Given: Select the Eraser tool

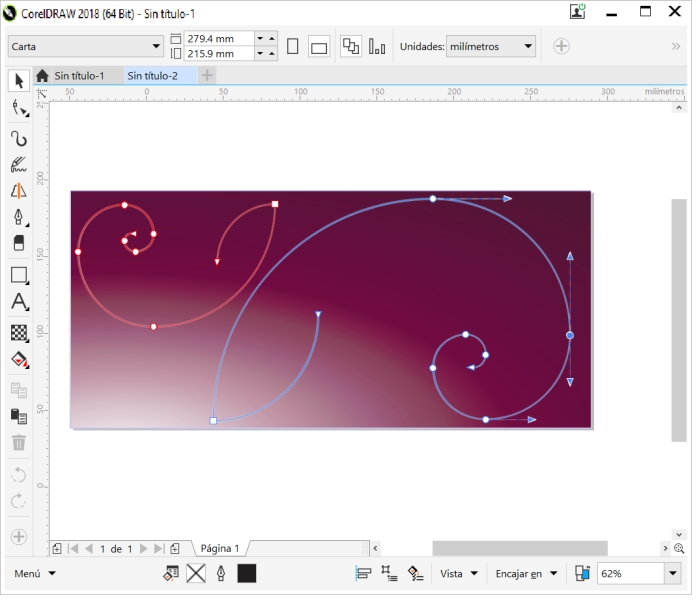Looking at the screenshot, I should click(x=18, y=243).
